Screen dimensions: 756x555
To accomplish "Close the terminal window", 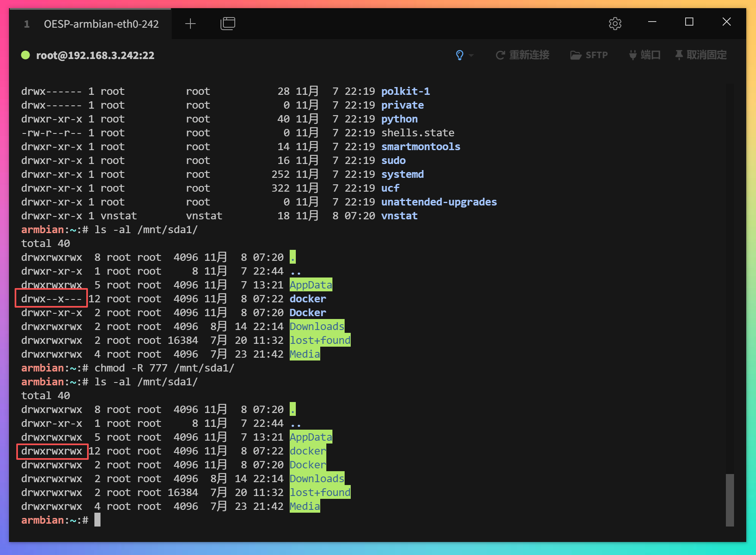I will (x=726, y=22).
